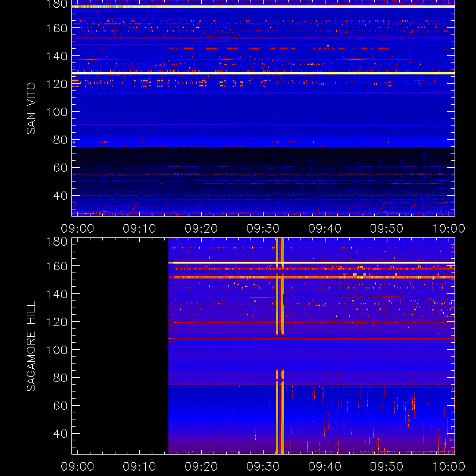The height and width of the screenshot is (476, 476).
Task: Click the SAGAMORE HILL axis label
Action: [31, 346]
